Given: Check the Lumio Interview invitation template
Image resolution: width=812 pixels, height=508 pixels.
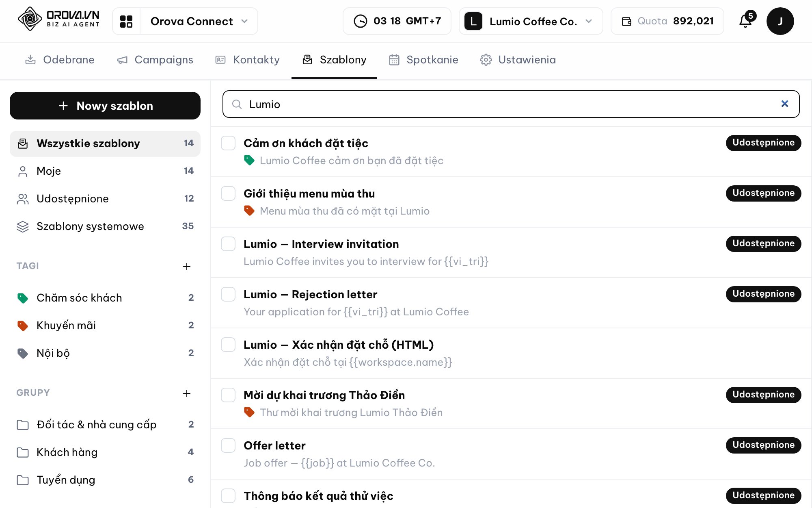Looking at the screenshot, I should coord(228,244).
